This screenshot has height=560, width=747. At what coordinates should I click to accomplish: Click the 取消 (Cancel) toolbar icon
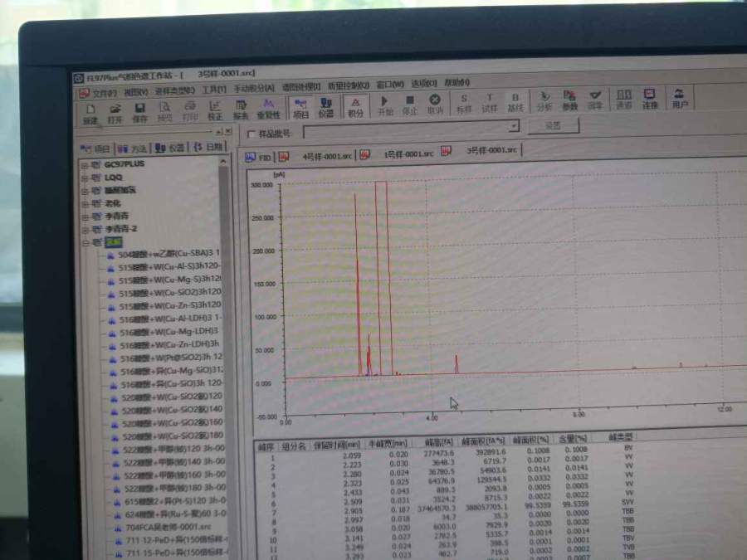(434, 104)
